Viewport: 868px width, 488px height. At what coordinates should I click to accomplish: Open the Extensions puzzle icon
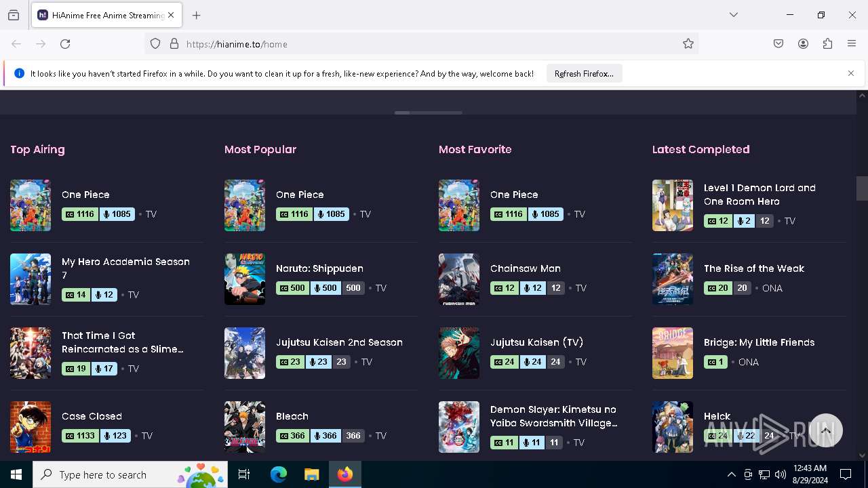pos(827,44)
